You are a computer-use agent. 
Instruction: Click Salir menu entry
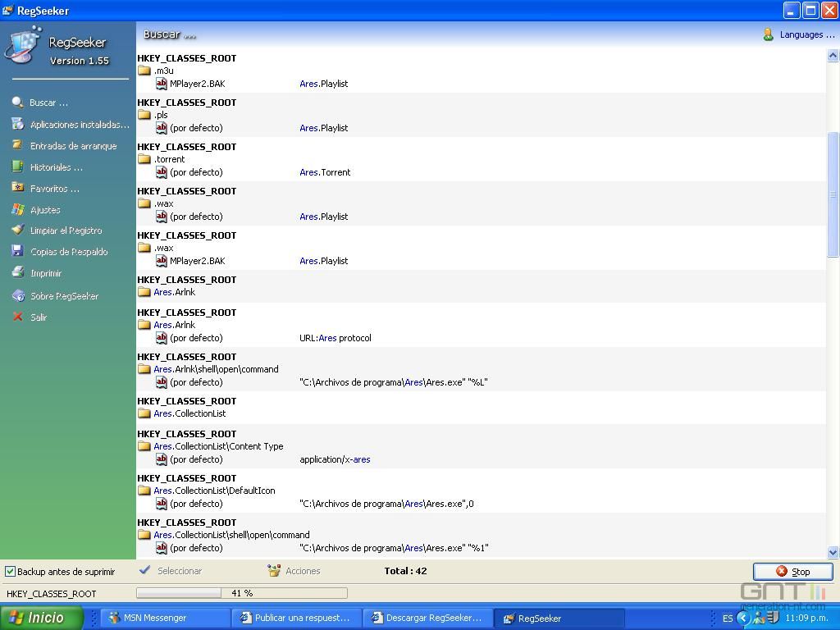coord(39,317)
